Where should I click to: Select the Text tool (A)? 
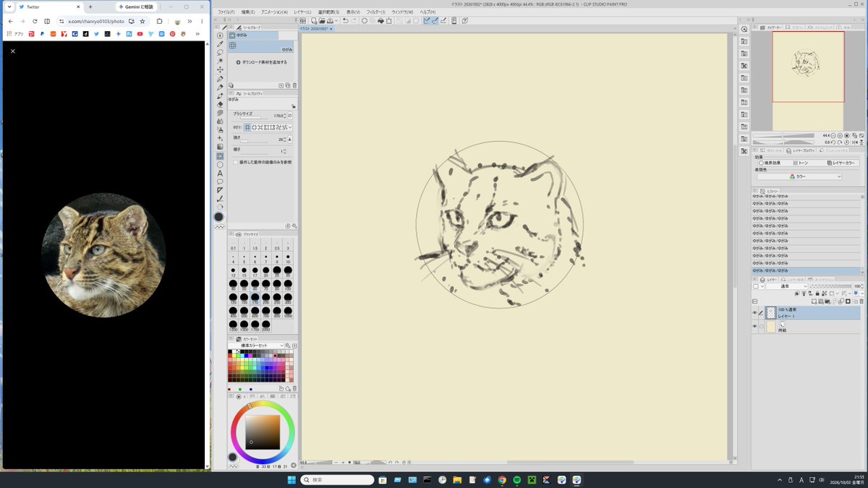(x=220, y=174)
